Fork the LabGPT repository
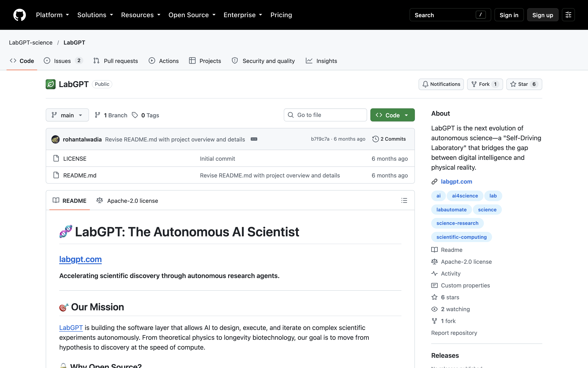 pyautogui.click(x=485, y=84)
